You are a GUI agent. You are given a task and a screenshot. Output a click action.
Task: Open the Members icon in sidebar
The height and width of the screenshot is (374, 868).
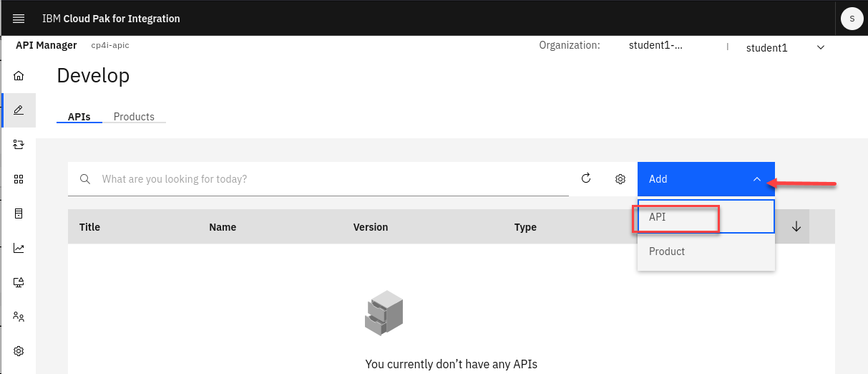coord(19,317)
